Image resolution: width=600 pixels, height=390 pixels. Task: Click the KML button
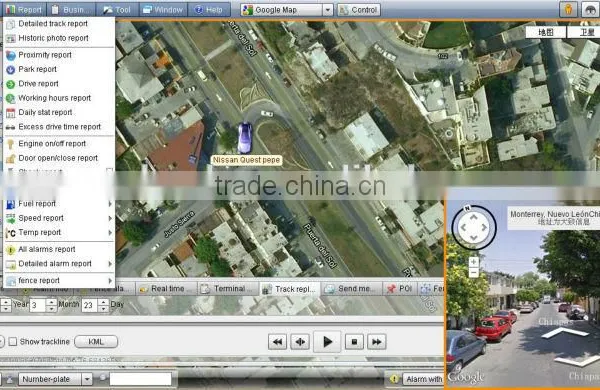[x=96, y=341]
